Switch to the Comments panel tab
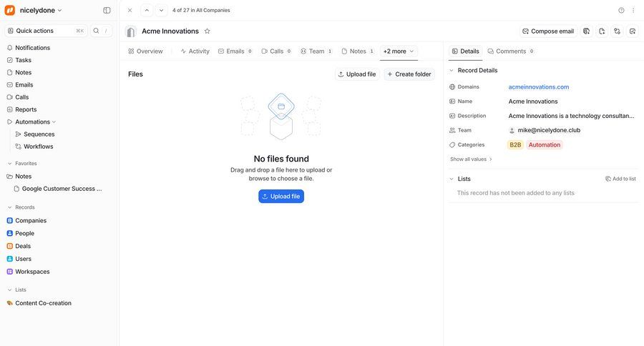 [x=510, y=51]
